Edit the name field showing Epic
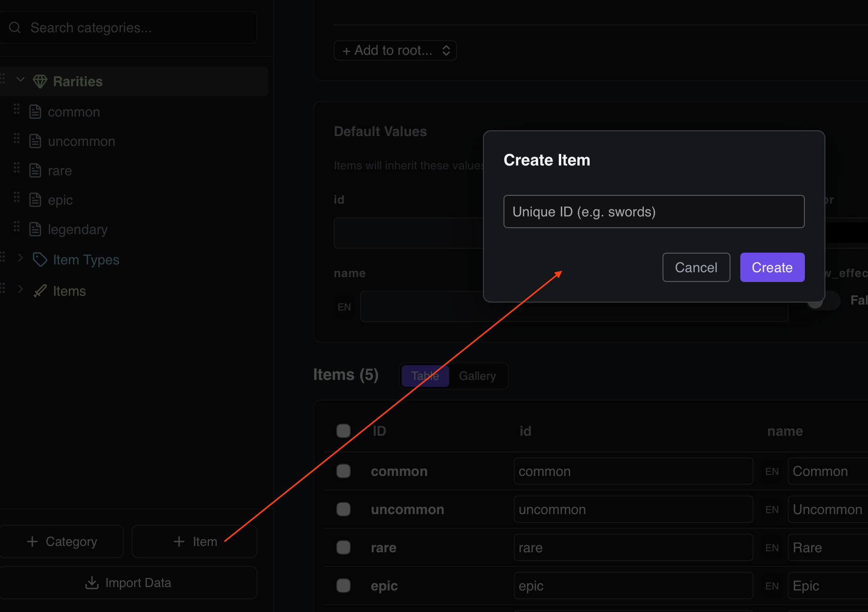The width and height of the screenshot is (868, 612). 828,586
